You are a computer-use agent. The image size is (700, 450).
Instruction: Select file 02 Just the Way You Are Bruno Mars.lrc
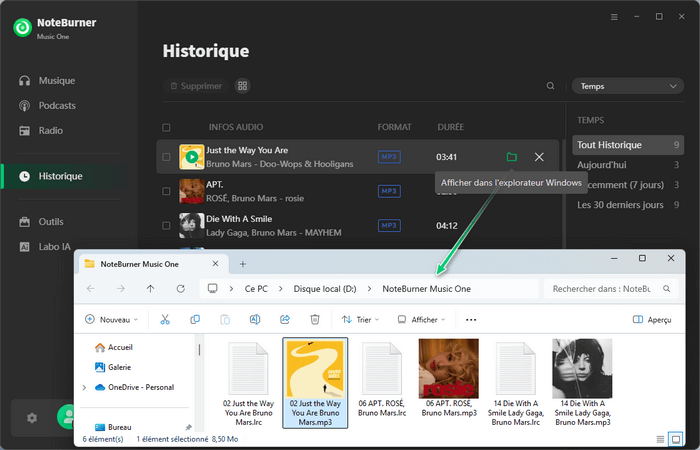[x=249, y=383]
